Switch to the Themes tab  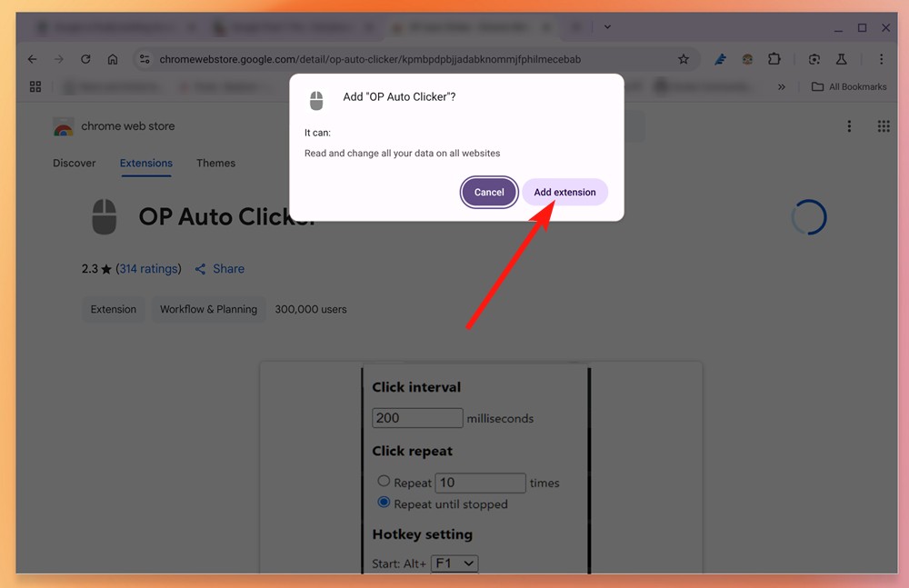[215, 164]
